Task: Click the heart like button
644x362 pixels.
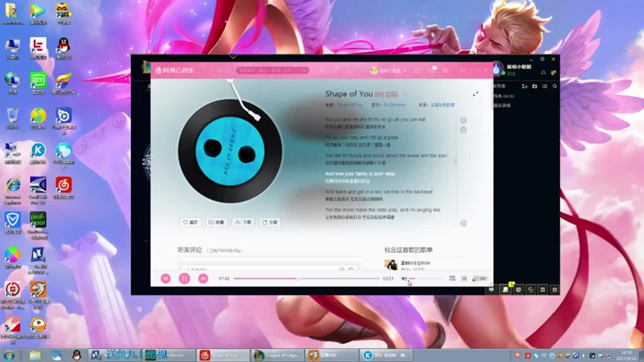Action: click(x=190, y=222)
